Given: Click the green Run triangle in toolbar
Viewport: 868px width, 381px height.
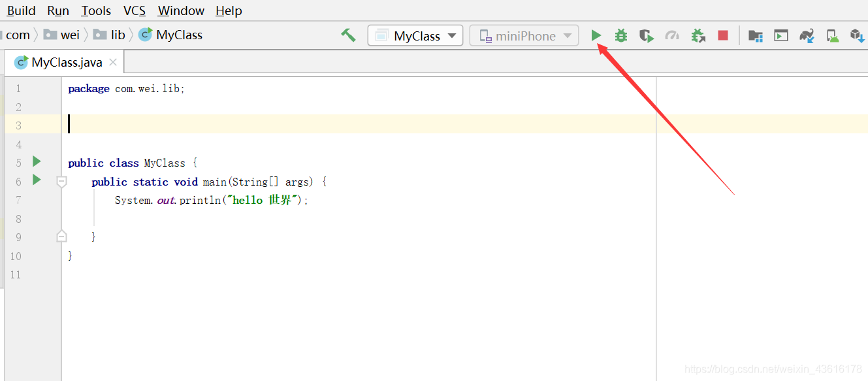Looking at the screenshot, I should 596,35.
